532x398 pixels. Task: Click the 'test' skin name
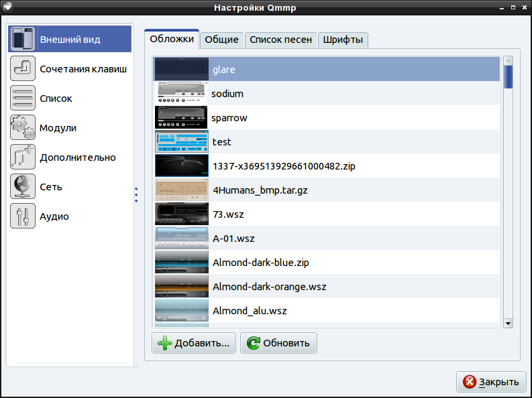tap(222, 142)
